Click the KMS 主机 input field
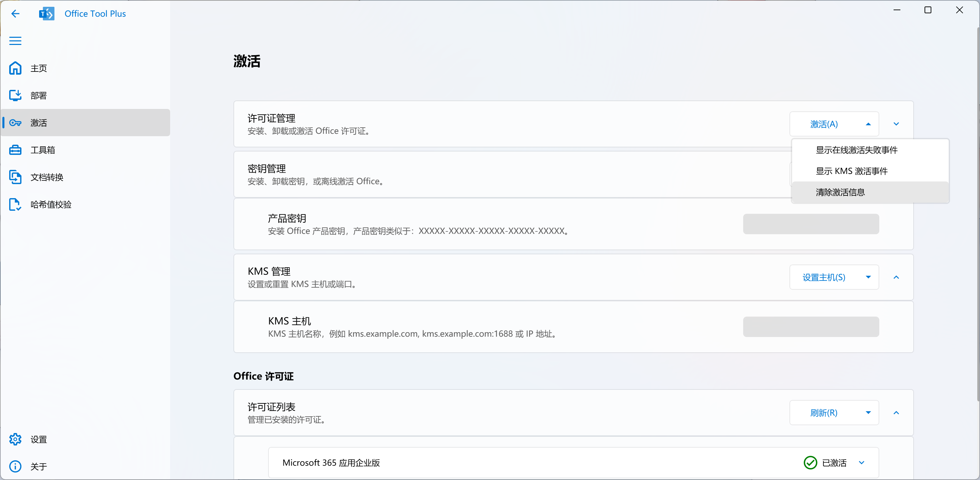The image size is (980, 480). [x=811, y=326]
